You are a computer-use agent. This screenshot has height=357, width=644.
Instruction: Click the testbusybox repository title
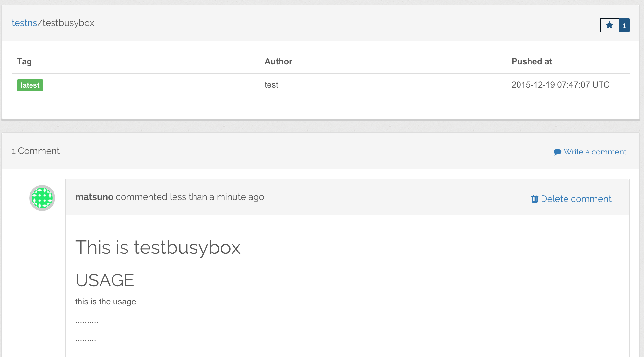(x=68, y=23)
